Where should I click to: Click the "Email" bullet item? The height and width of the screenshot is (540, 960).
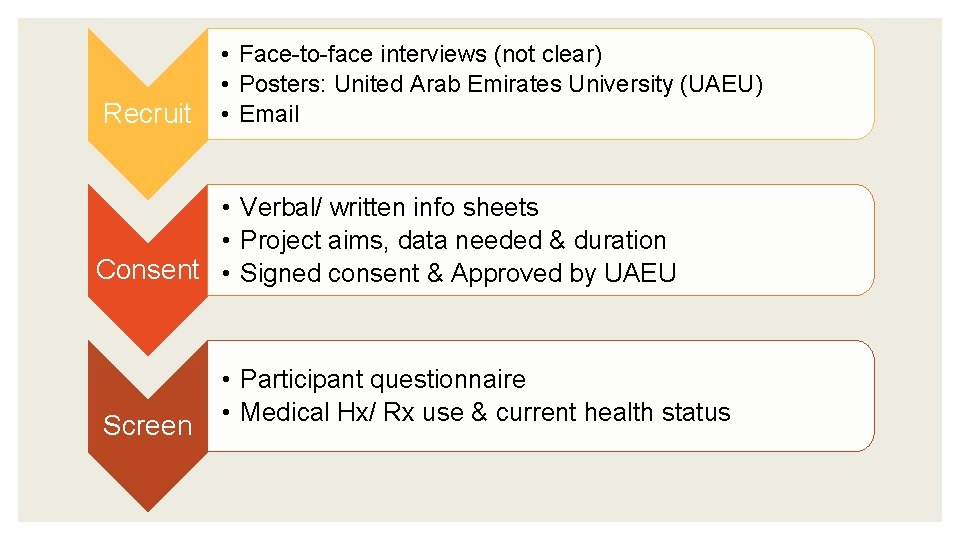coord(269,114)
